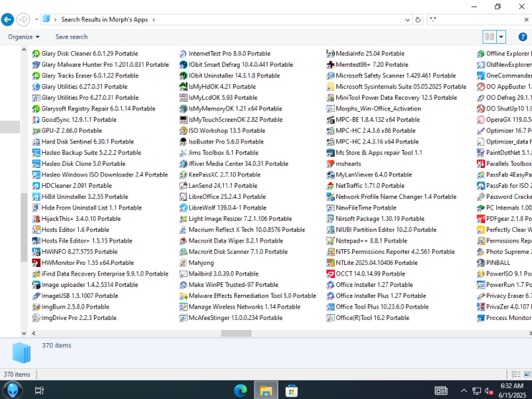Click the search input field
Viewport: 532px width, 399px height.
point(475,19)
